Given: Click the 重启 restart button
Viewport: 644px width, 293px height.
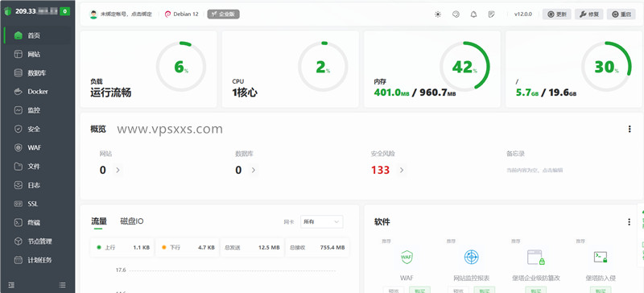Looking at the screenshot, I should pos(621,14).
